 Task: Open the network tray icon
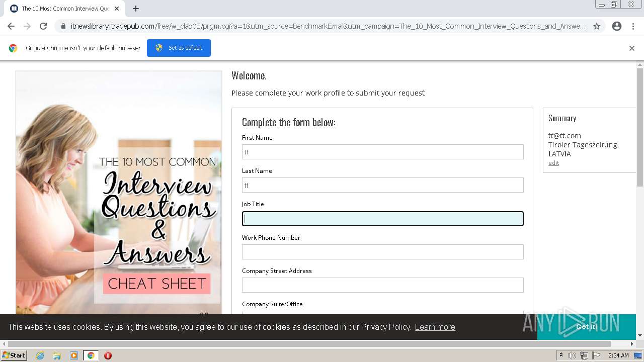pos(584,355)
